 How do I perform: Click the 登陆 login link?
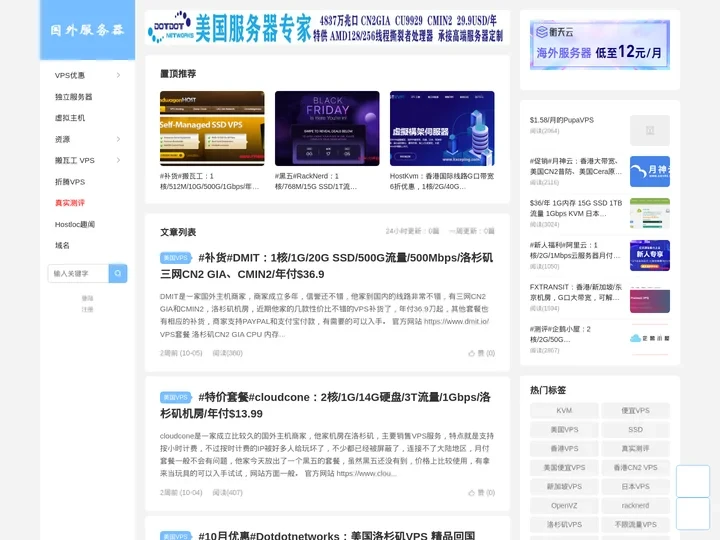[87, 298]
